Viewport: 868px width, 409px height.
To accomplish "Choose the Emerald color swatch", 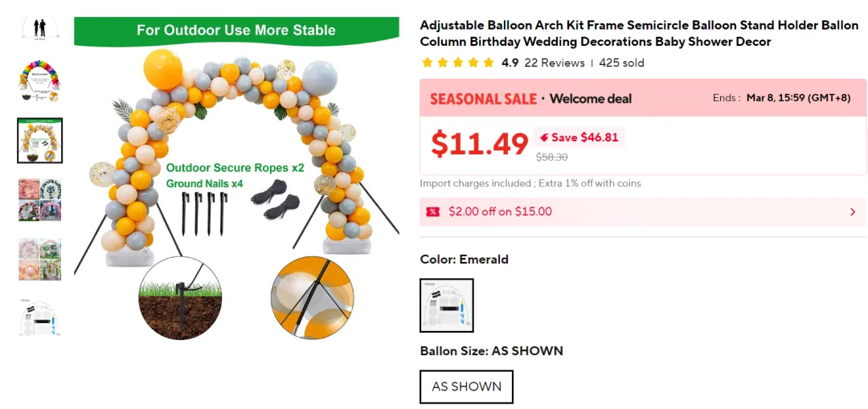I will click(446, 305).
